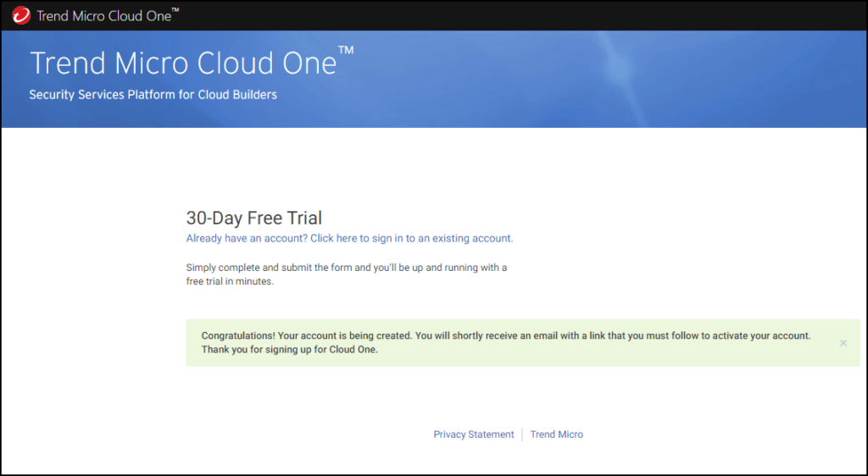
Task: Click the TM trademark symbol in top bar
Action: (x=175, y=10)
